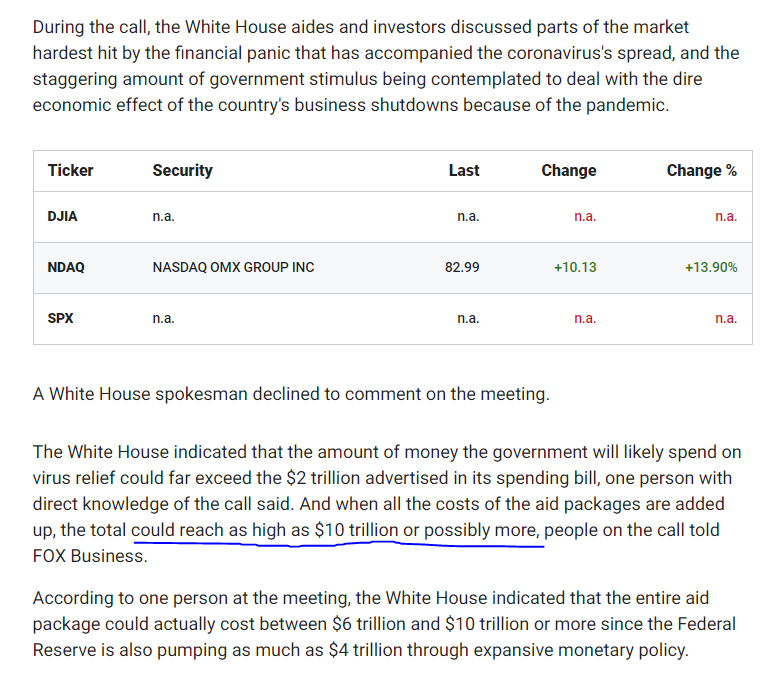The image size is (774, 686).
Task: Click the Change column header
Action: [x=568, y=170]
